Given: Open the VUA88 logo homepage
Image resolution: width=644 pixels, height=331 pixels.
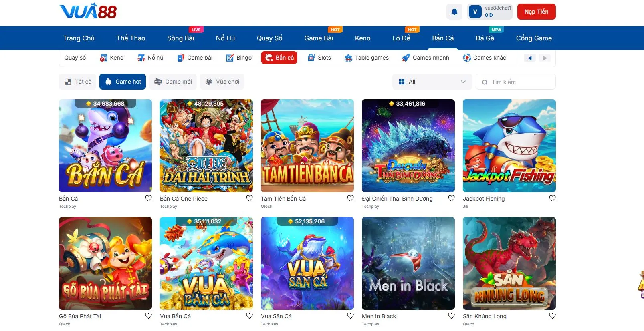Looking at the screenshot, I should pos(88,12).
